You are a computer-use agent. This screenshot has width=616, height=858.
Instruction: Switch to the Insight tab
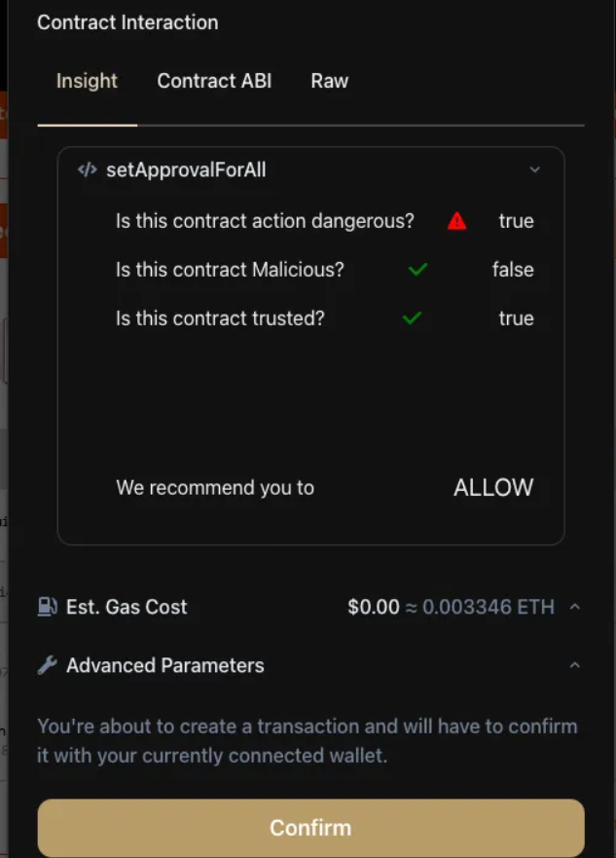pos(87,81)
